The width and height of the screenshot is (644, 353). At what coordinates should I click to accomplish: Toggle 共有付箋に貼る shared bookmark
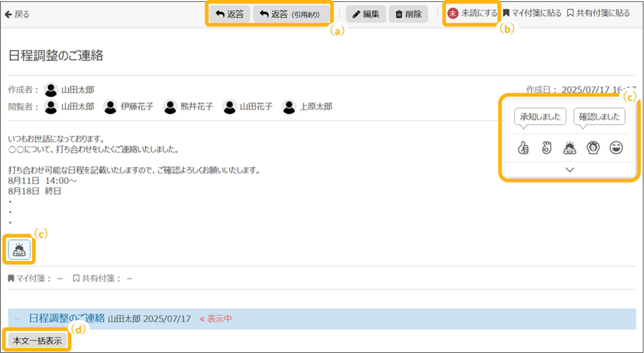tap(598, 13)
